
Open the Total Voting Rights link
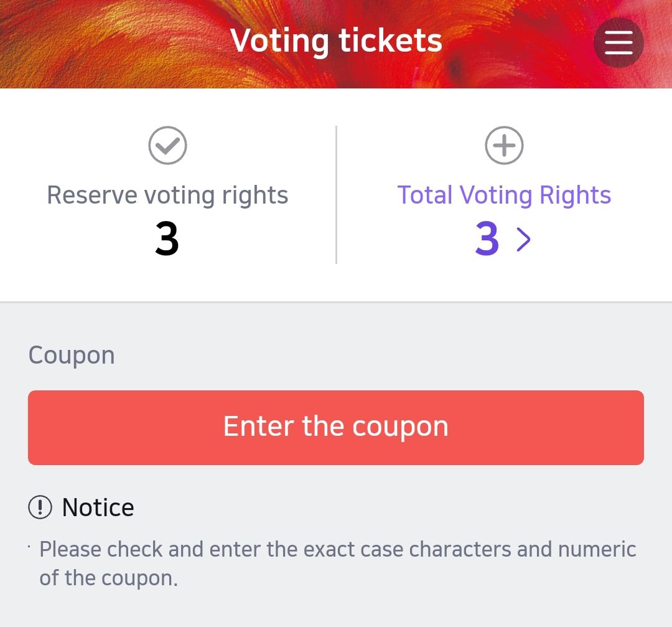(504, 195)
